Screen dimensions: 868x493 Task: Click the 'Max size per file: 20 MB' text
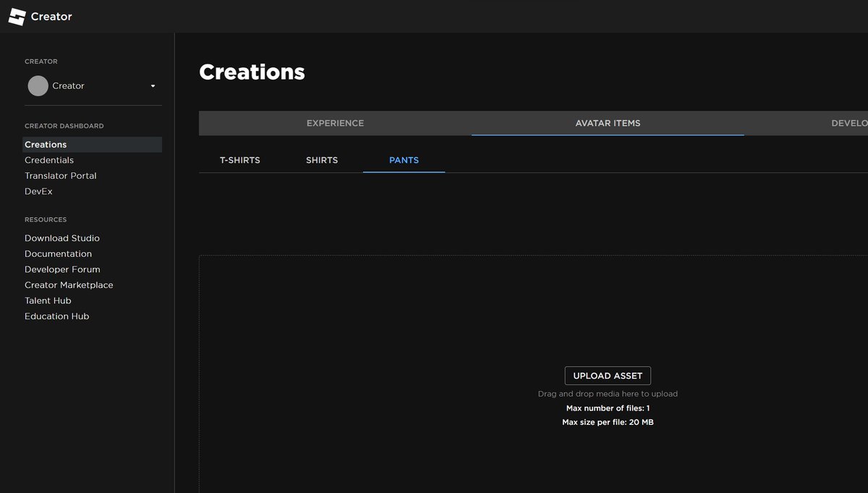(608, 422)
